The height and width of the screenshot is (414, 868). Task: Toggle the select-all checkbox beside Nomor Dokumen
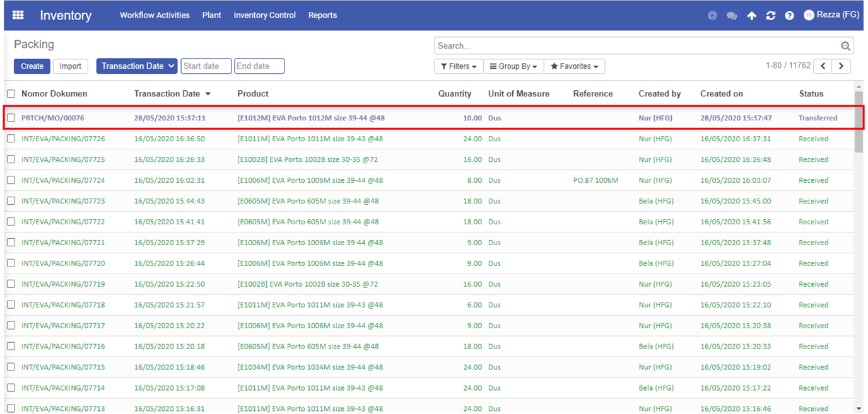[x=11, y=94]
